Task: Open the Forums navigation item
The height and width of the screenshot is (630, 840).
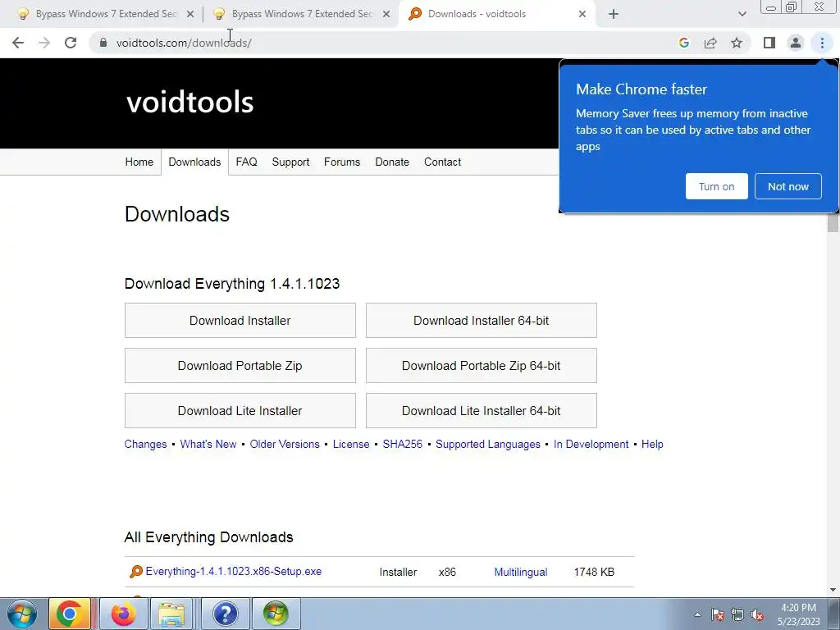Action: [x=342, y=162]
